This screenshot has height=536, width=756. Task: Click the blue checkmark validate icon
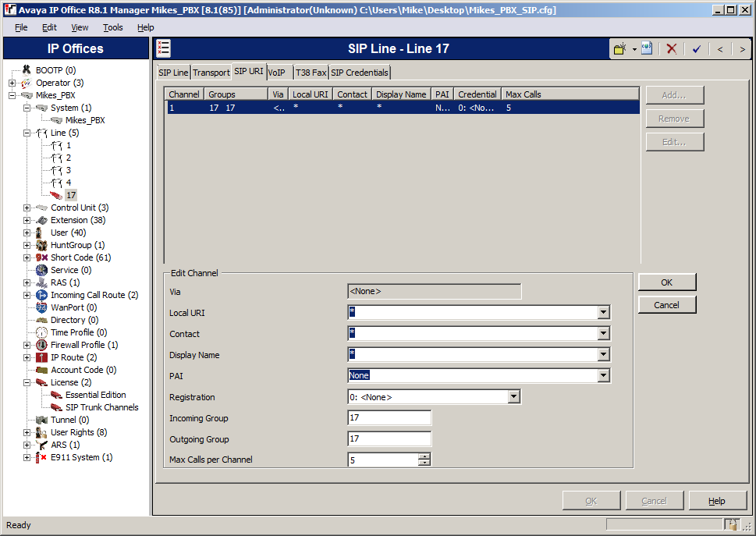pyautogui.click(x=696, y=49)
